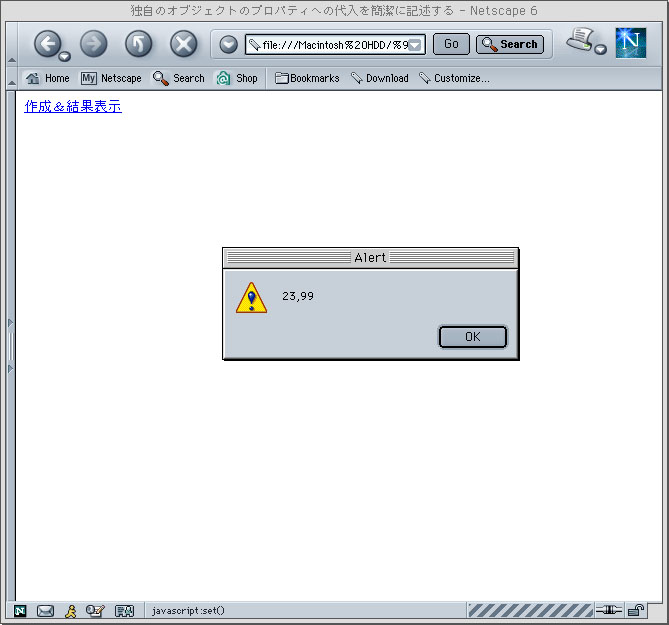
Task: Click the Netscape N logo throbber
Action: [631, 43]
